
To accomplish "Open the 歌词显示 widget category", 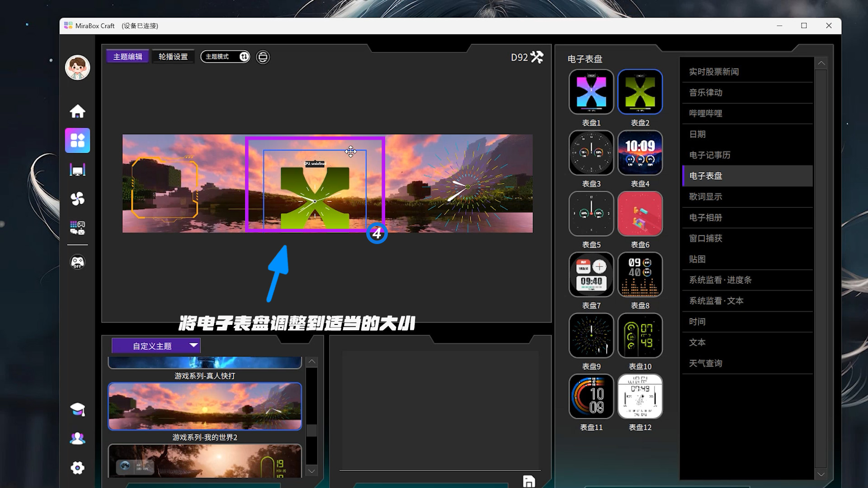I will coord(747,197).
